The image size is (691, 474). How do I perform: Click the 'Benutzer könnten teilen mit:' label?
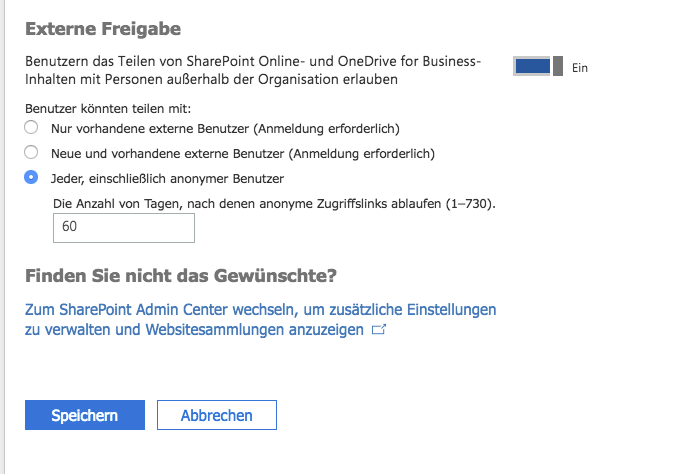[108, 108]
